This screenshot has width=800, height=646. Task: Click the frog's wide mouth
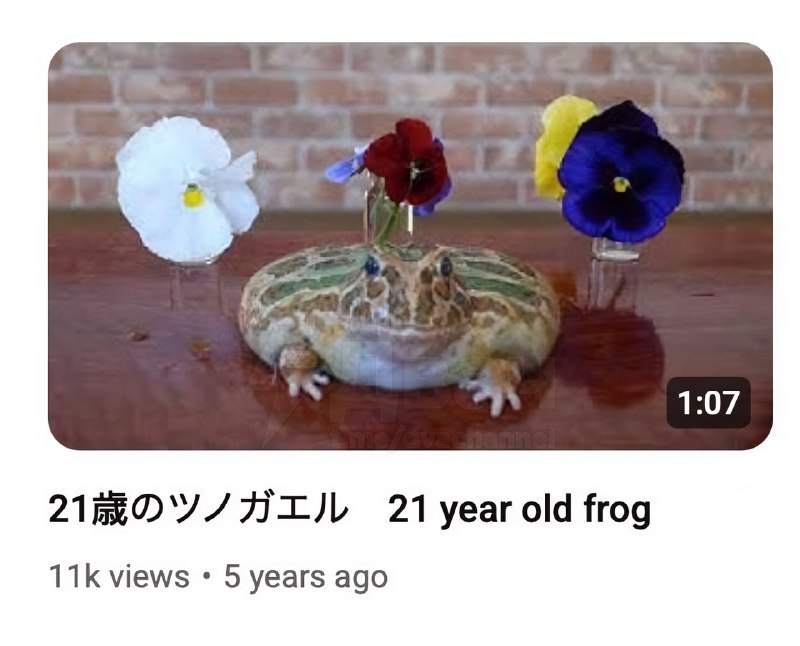pos(400,337)
